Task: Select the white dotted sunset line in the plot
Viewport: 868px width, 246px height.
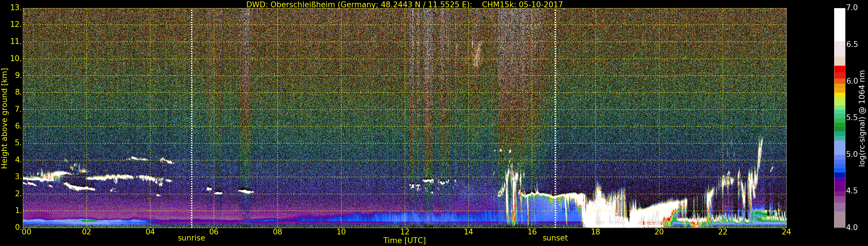Action: pos(555,118)
